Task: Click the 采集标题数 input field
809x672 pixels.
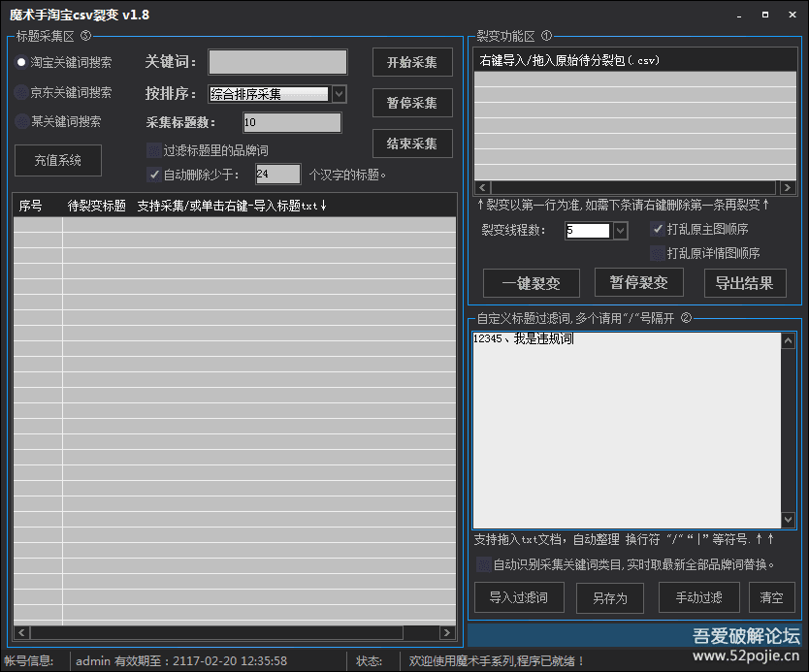Action: point(292,123)
